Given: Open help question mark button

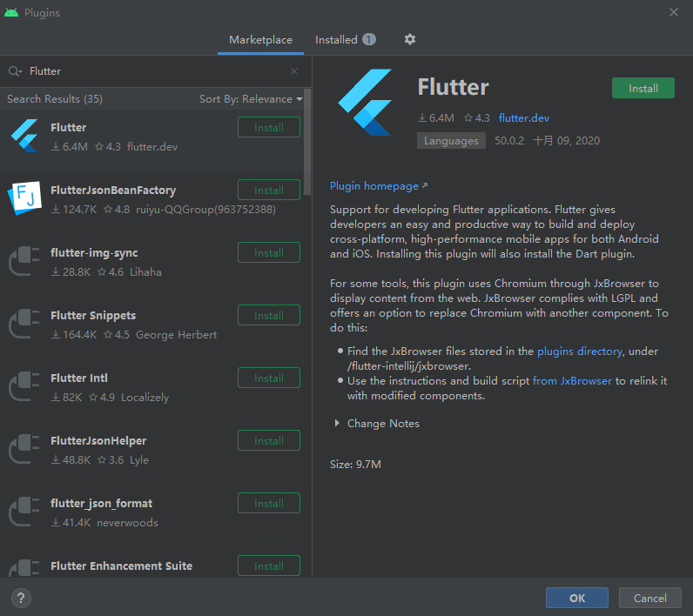Looking at the screenshot, I should (21, 599).
